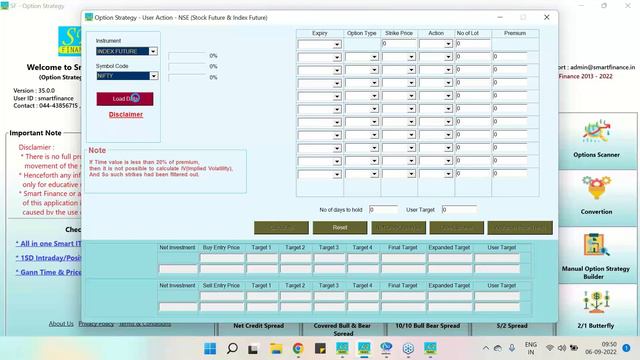Click the blue notification badge in the tray
The width and height of the screenshot is (640, 360).
[x=626, y=348]
